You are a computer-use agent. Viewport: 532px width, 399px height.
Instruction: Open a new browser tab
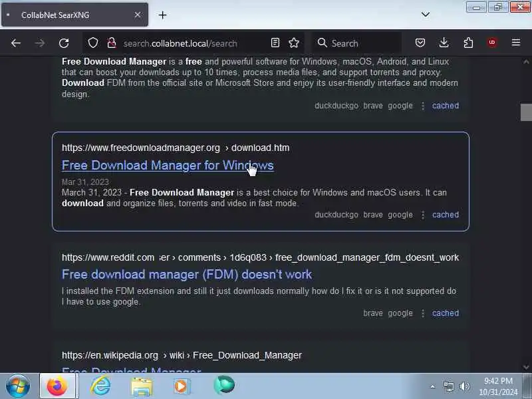[x=162, y=15]
